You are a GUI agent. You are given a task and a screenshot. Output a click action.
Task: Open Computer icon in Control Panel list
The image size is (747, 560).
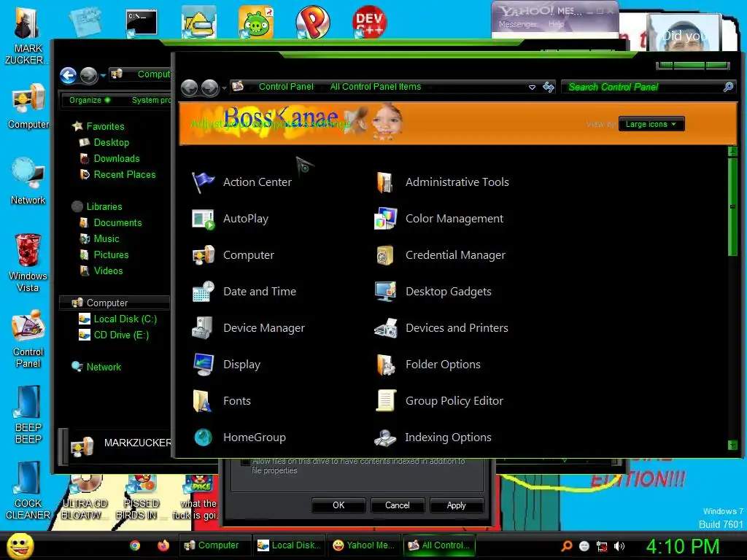coord(203,255)
